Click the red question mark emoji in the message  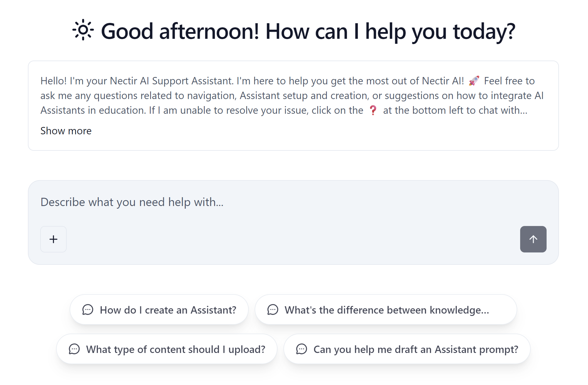[373, 110]
